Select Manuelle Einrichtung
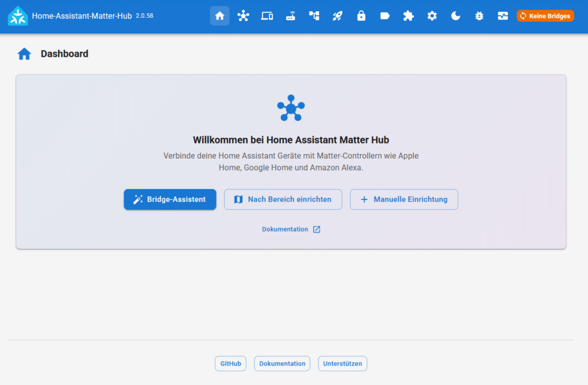Screen dimensions: 588x385 pyautogui.click(x=404, y=199)
